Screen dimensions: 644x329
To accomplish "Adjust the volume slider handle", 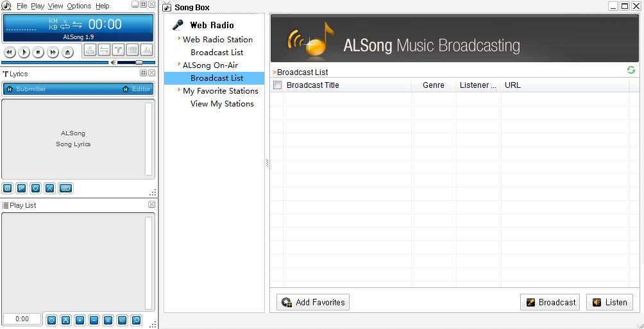I will pos(139,62).
